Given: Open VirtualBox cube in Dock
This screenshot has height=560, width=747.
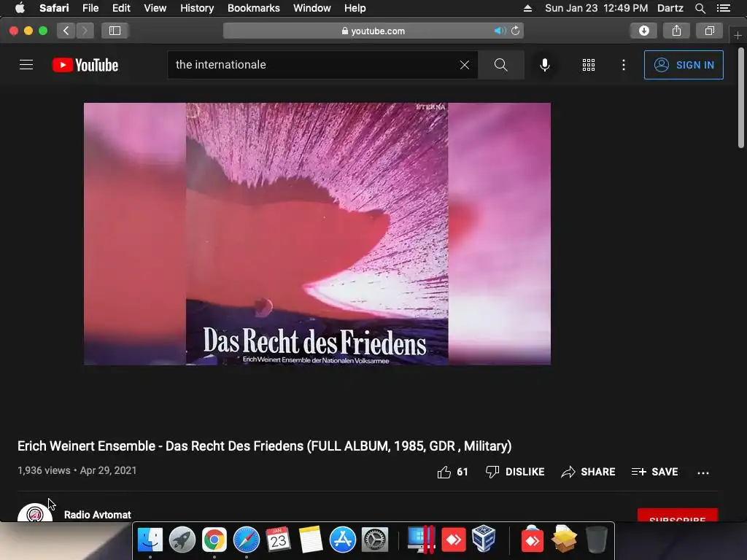Looking at the screenshot, I should point(484,539).
